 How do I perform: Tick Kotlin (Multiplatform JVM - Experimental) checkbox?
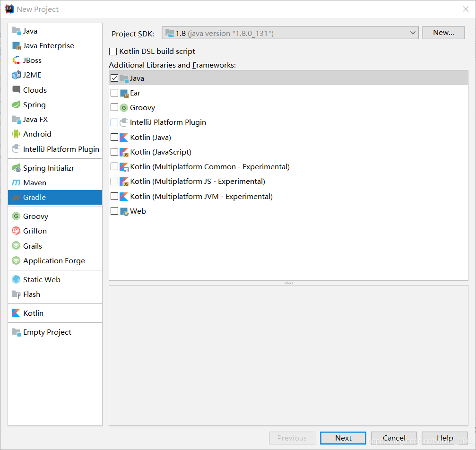click(x=114, y=196)
